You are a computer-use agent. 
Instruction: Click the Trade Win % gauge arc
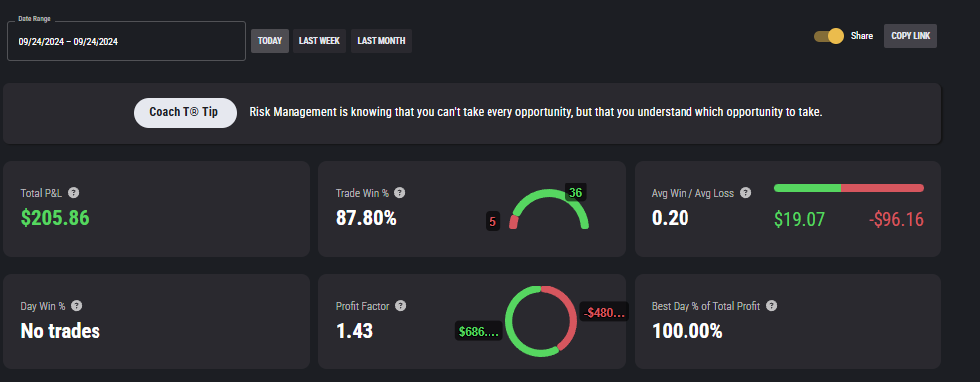point(549,209)
